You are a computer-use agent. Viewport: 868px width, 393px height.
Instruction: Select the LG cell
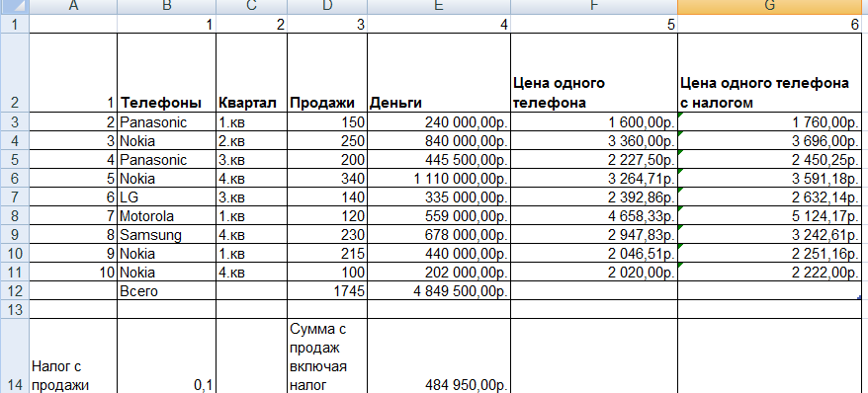tap(167, 197)
